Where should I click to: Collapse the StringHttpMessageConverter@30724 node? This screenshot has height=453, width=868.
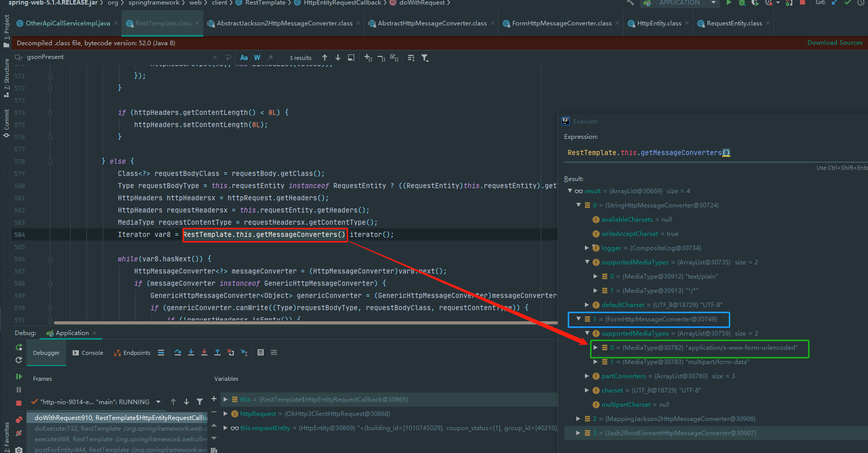pyautogui.click(x=578, y=205)
